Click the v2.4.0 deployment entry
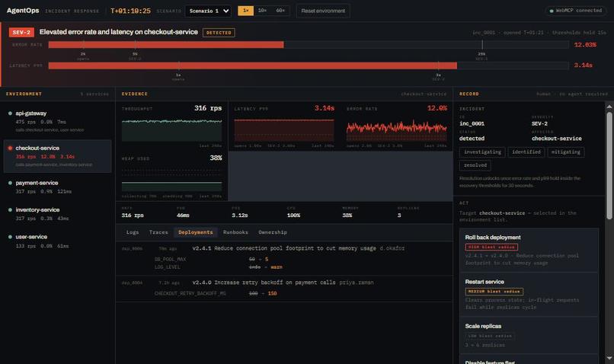The height and width of the screenshot is (364, 614). tap(284, 289)
